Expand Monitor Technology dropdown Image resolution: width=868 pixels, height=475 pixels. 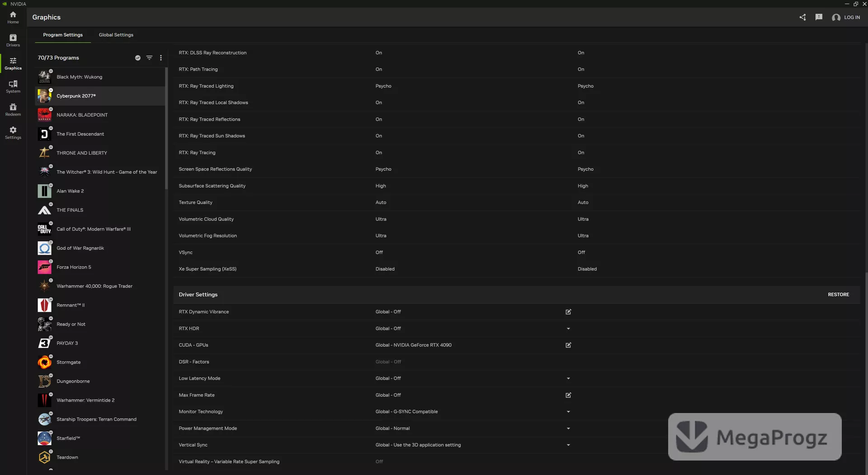click(x=568, y=412)
